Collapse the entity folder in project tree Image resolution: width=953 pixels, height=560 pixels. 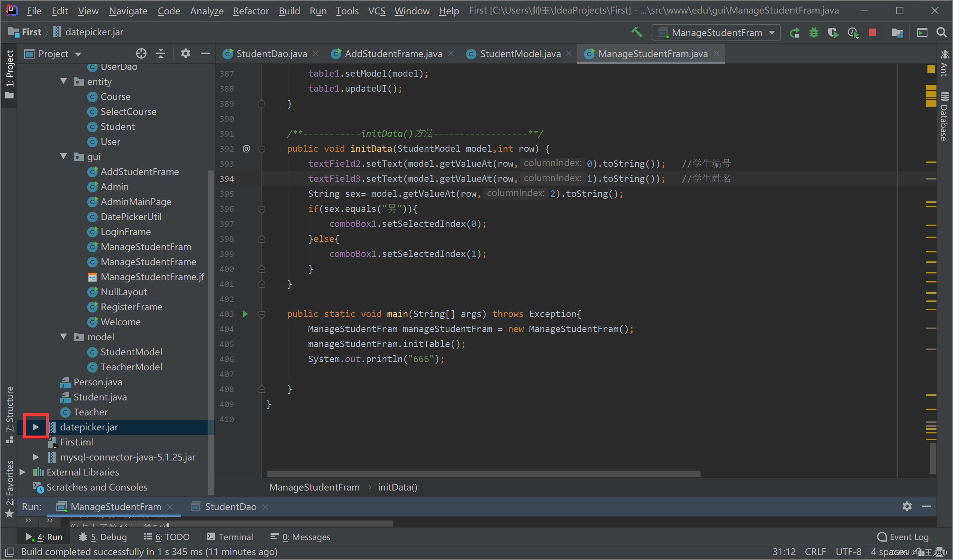coord(64,81)
